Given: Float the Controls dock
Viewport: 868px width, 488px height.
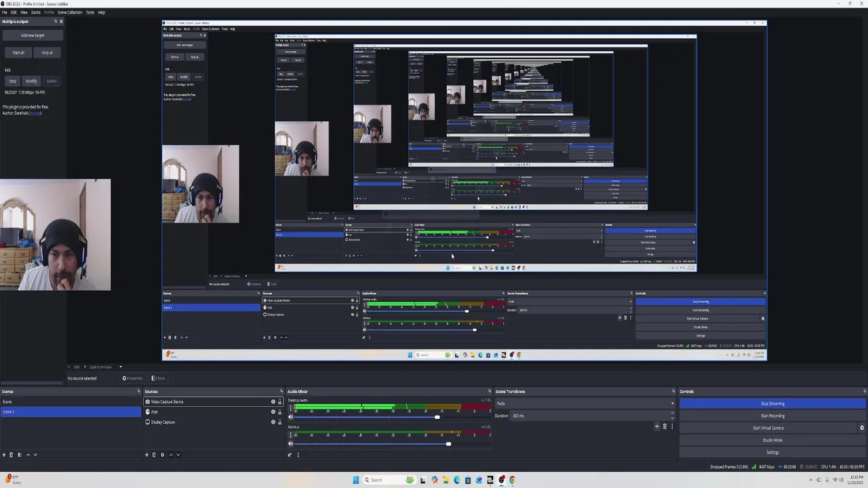Looking at the screenshot, I should tap(864, 391).
